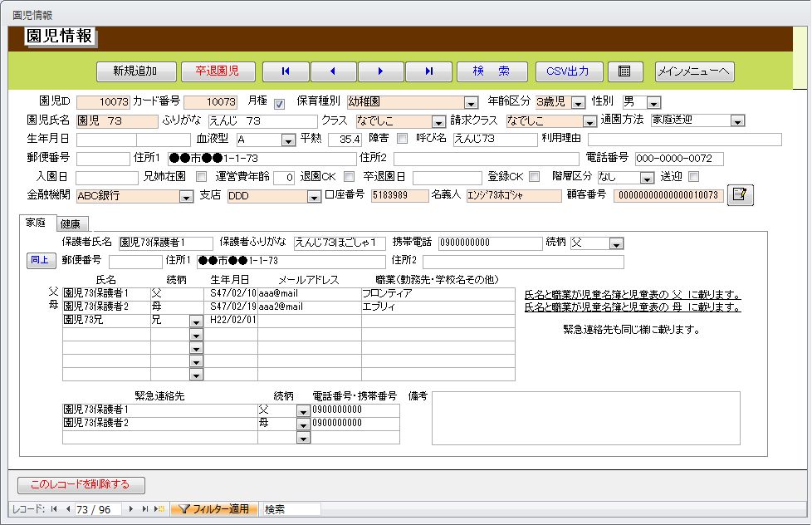The image size is (812, 525).
Task: Switch to the 健康 tab
Action: tap(71, 223)
